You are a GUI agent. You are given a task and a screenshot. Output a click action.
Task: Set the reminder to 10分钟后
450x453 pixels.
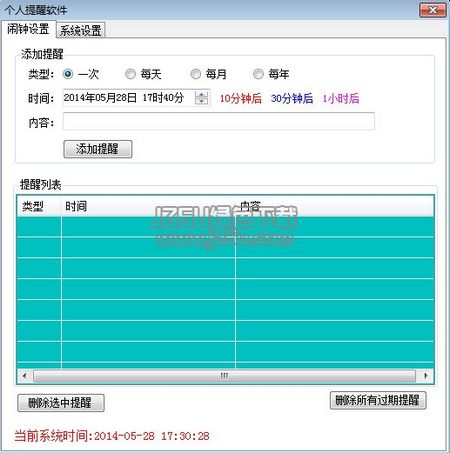(x=241, y=98)
